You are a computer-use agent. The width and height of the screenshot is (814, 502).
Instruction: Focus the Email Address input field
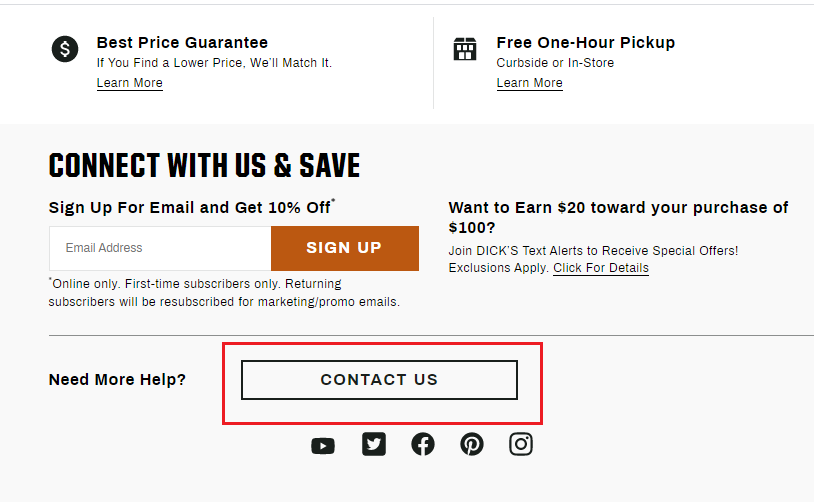tap(160, 248)
